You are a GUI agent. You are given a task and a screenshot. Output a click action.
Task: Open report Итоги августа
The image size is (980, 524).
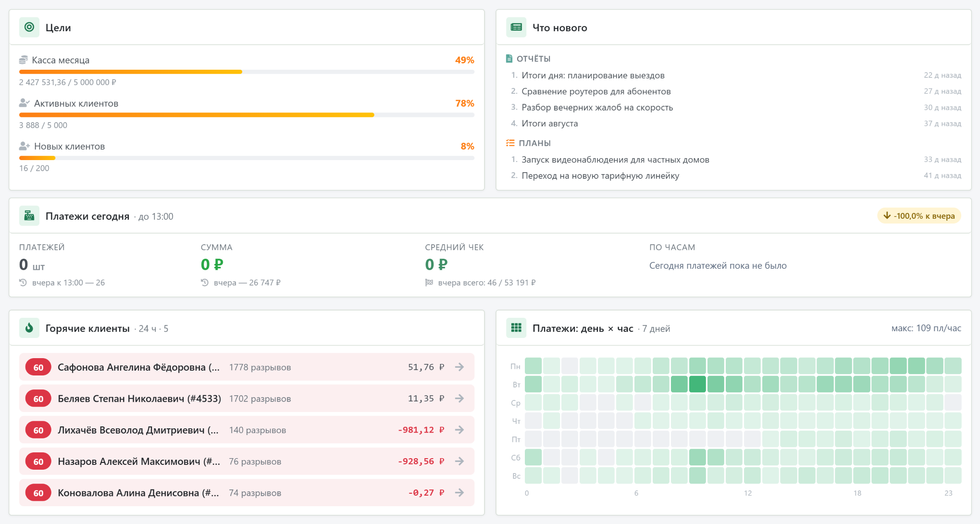coord(550,123)
